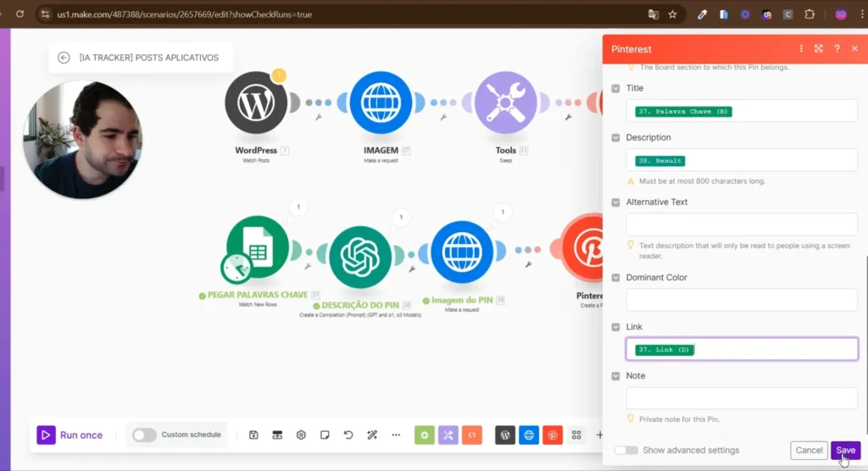Image resolution: width=868 pixels, height=471 pixels.
Task: Close the Pinterest settings panel
Action: 854,48
